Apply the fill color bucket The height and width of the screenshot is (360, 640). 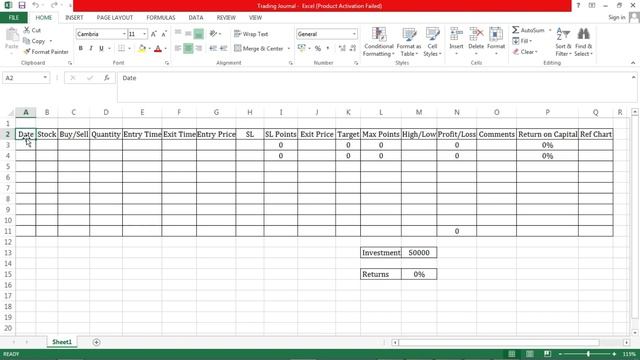[142, 49]
